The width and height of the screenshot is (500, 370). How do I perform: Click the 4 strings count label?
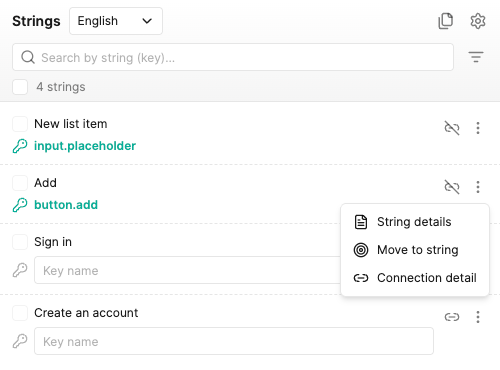[61, 87]
